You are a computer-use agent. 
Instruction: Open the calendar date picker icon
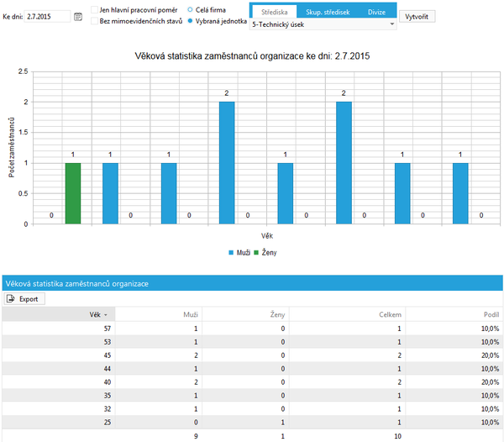point(78,17)
